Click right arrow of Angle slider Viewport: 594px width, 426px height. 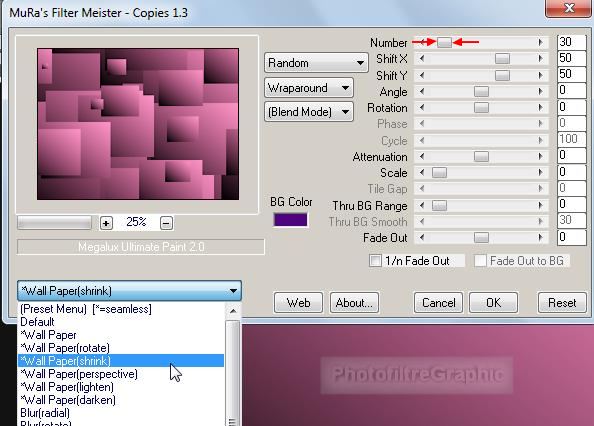(x=541, y=91)
